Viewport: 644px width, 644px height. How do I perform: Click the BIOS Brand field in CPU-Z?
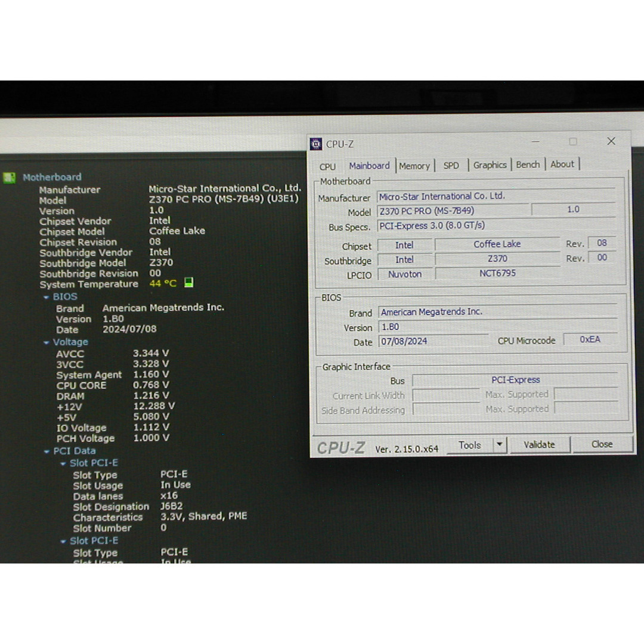click(498, 312)
